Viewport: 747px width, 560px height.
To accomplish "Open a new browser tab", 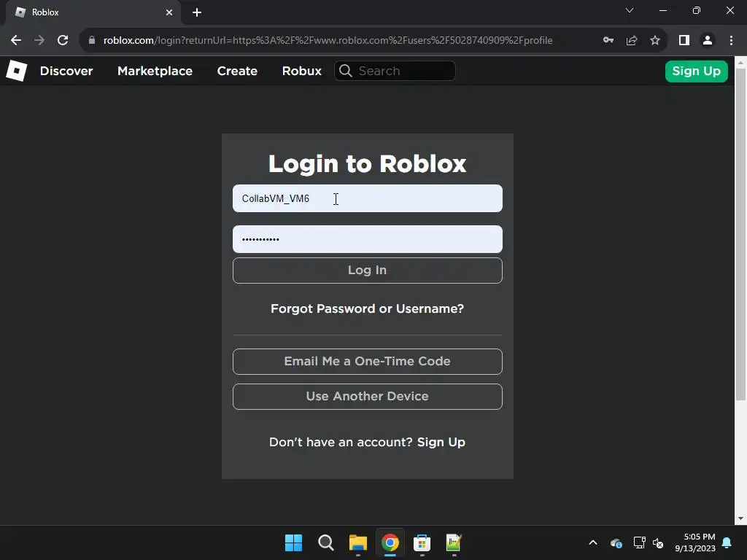I will pos(197,12).
